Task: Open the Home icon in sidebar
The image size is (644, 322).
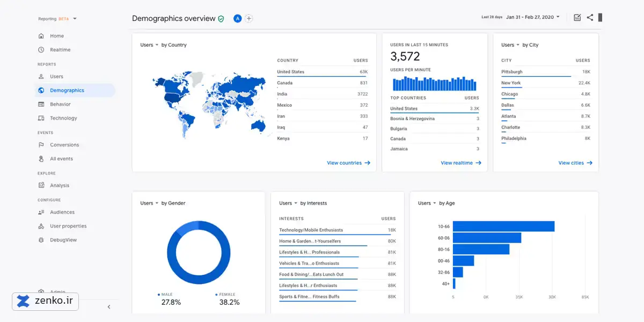Action: pos(41,36)
